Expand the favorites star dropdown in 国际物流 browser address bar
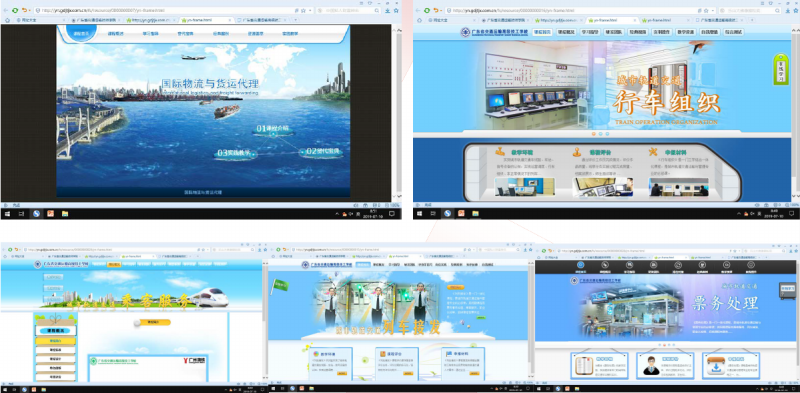 click(x=309, y=10)
